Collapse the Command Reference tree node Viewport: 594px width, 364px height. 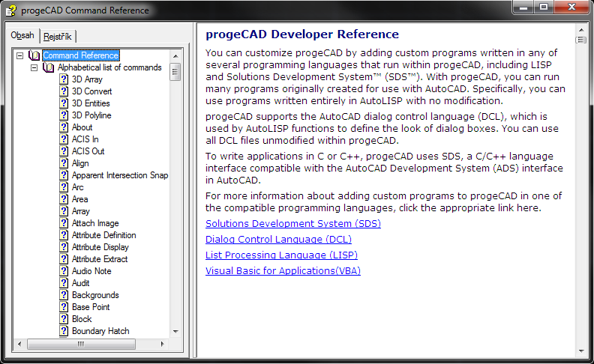click(x=19, y=55)
